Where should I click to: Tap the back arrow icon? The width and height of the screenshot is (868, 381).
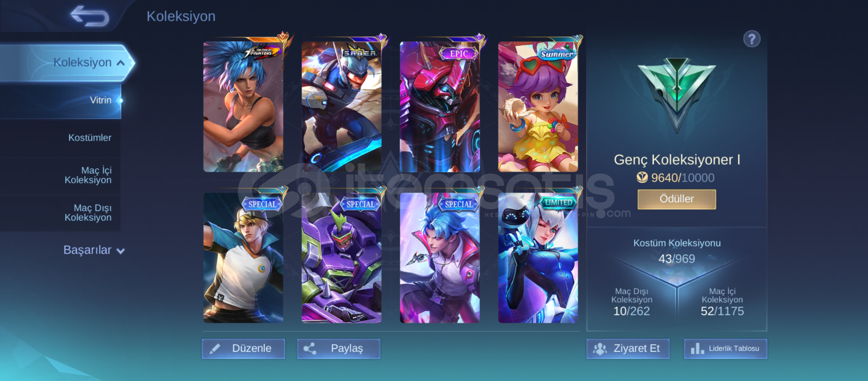(x=90, y=16)
